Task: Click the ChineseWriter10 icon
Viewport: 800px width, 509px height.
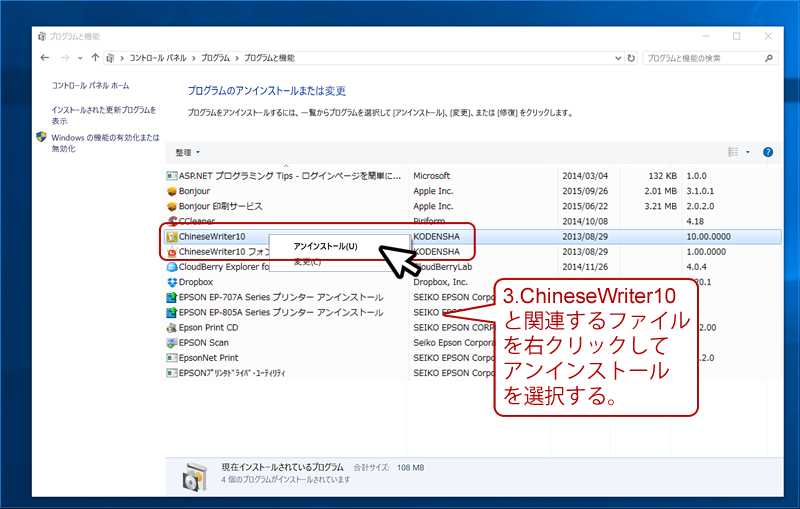Action: [x=172, y=237]
